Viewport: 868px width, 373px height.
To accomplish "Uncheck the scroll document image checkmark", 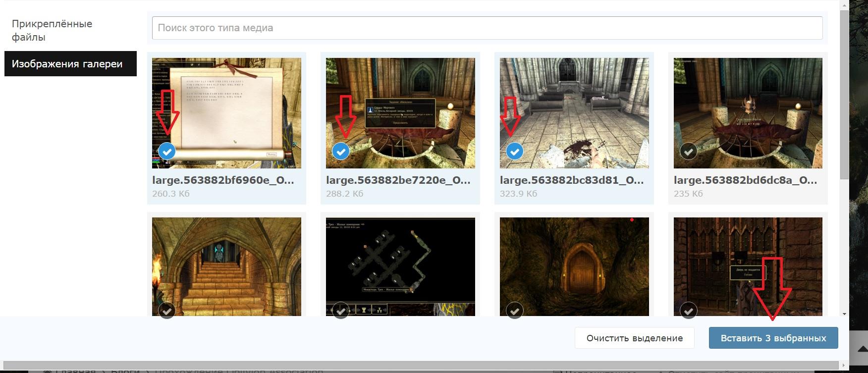I will pyautogui.click(x=167, y=151).
